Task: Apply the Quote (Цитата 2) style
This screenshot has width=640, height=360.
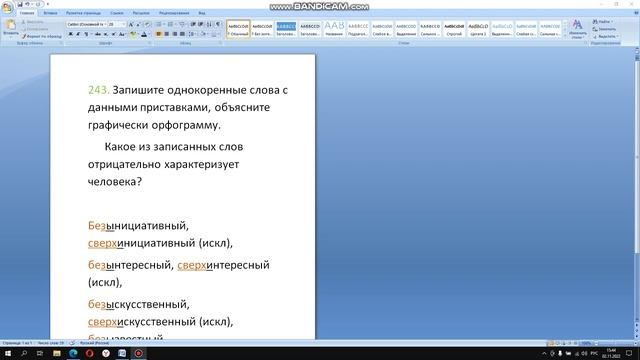Action: click(478, 29)
